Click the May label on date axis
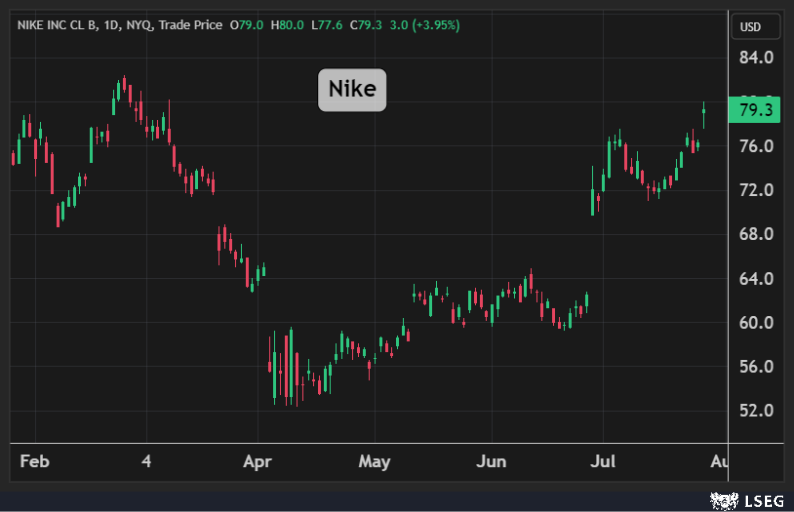 coord(374,462)
